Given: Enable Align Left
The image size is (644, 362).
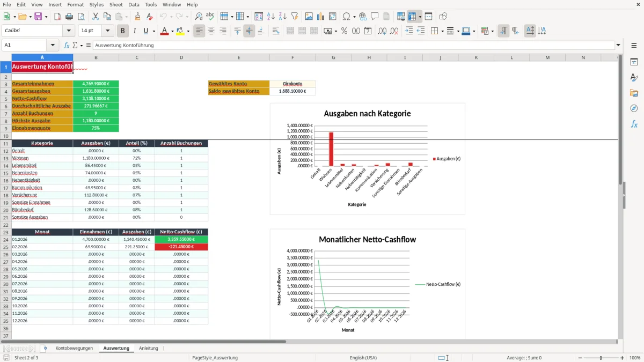Looking at the screenshot, I should pos(199,31).
